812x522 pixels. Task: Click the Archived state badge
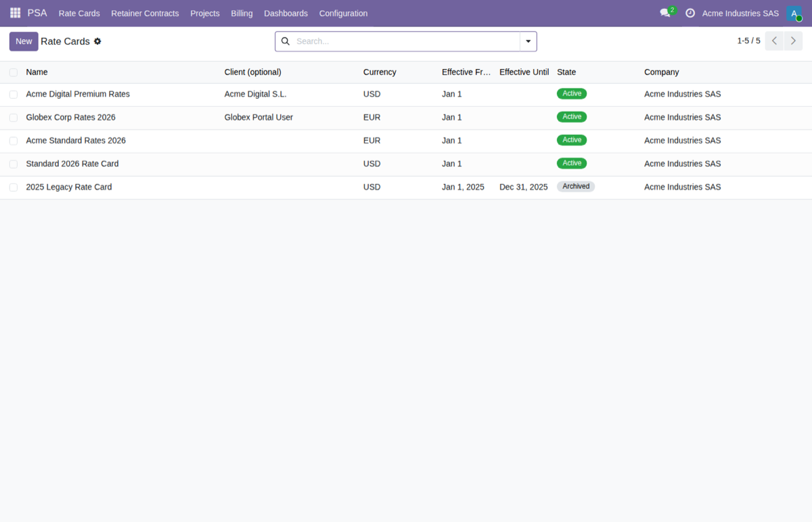click(576, 186)
